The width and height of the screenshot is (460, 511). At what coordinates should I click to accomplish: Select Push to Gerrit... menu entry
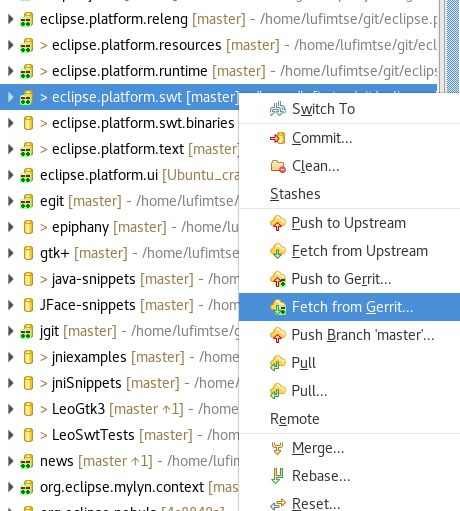coord(349,279)
